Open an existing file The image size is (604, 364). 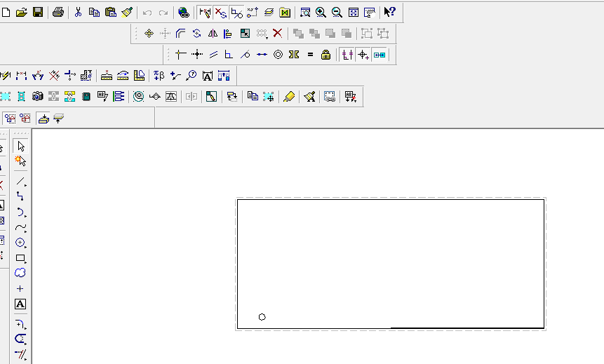click(22, 13)
